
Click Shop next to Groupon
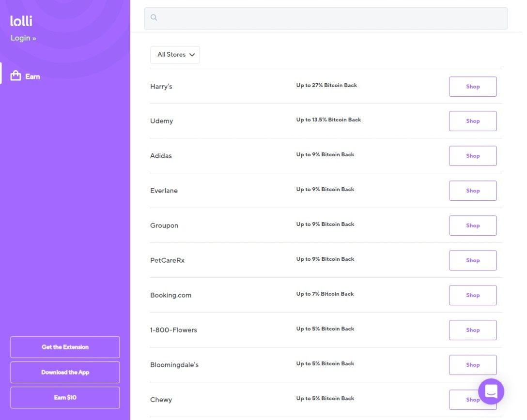pos(473,225)
